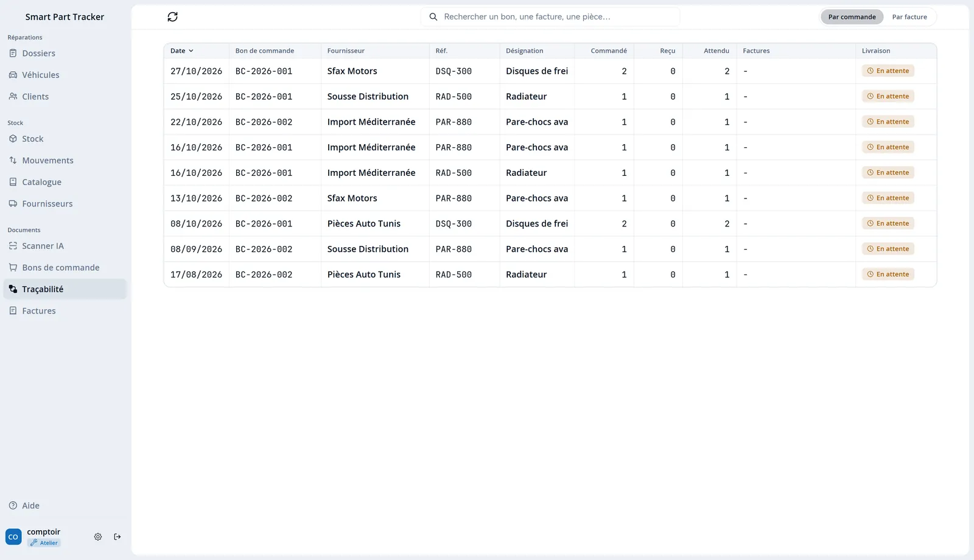Click the Dossiers sidebar icon
The image size is (974, 560).
(x=13, y=54)
